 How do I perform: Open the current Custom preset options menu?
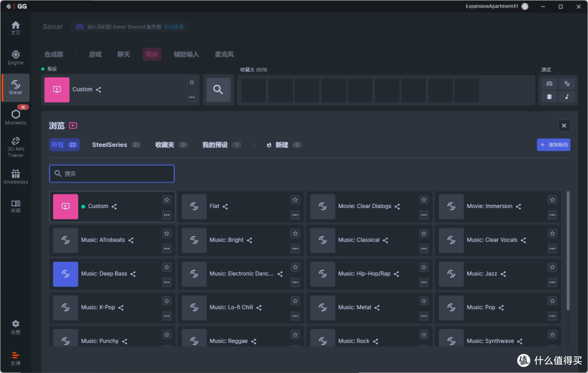click(x=192, y=97)
